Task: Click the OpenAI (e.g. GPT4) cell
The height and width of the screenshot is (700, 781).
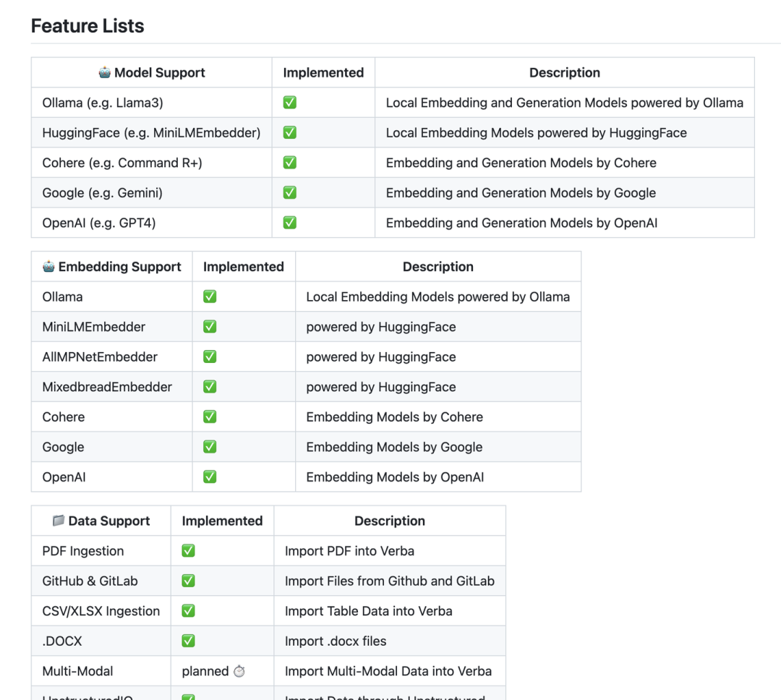Action: tap(99, 223)
